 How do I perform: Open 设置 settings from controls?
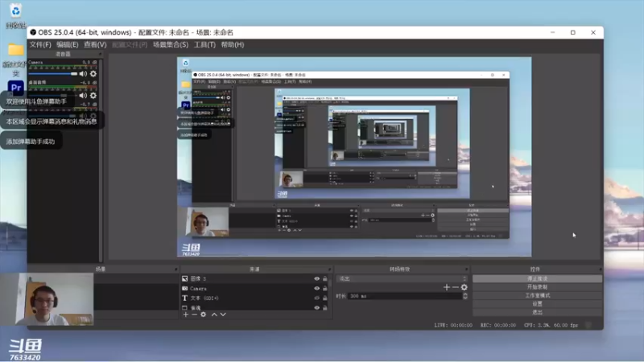537,304
